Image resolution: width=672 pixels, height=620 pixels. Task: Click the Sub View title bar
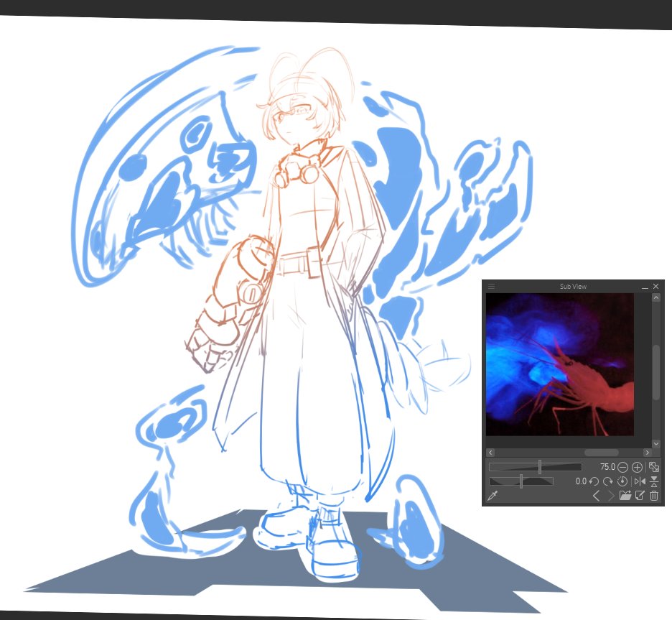(x=573, y=286)
